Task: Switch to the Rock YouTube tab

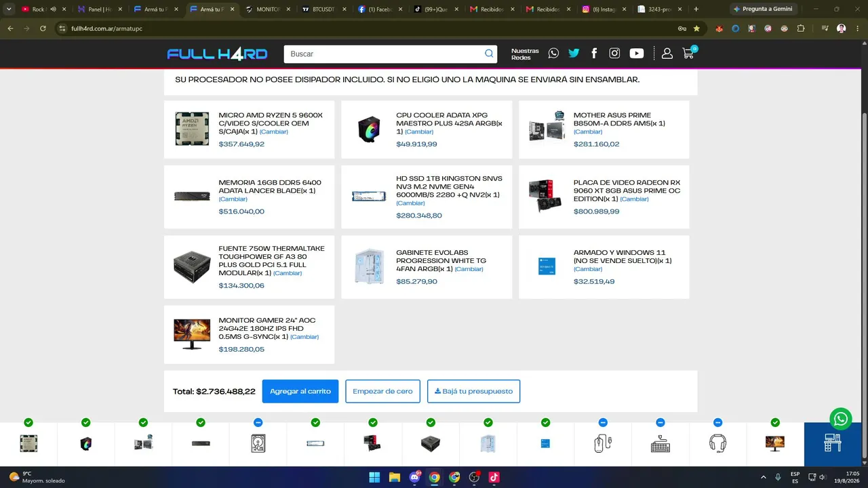Action: [x=43, y=9]
